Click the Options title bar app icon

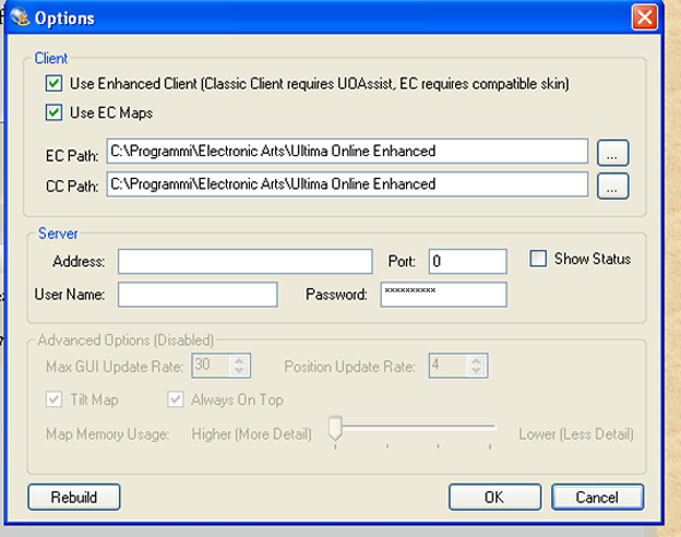pyautogui.click(x=20, y=17)
